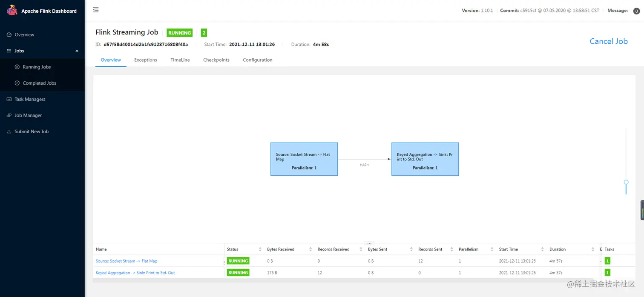Open the Checkpoints tab
Screen dimensions: 644x297
[x=216, y=60]
